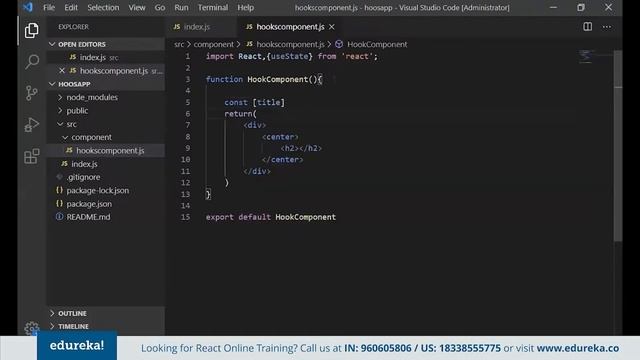The height and width of the screenshot is (360, 640).
Task: Click line number 15 in the gutter
Action: 185,217
